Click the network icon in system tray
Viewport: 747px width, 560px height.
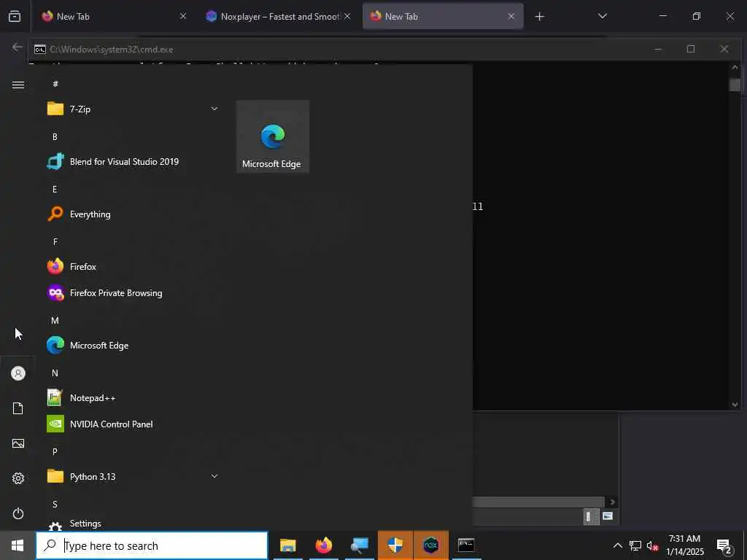click(x=635, y=545)
